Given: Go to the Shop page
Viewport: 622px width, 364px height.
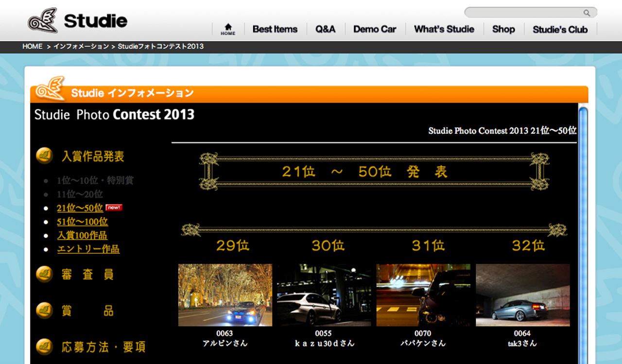Looking at the screenshot, I should pyautogui.click(x=503, y=29).
